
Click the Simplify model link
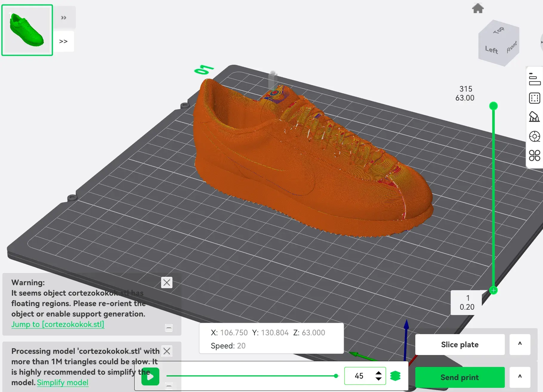[63, 382]
